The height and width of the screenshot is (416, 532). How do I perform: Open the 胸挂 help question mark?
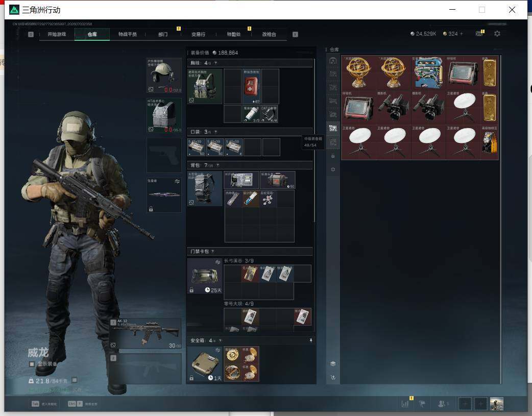pyautogui.click(x=215, y=63)
